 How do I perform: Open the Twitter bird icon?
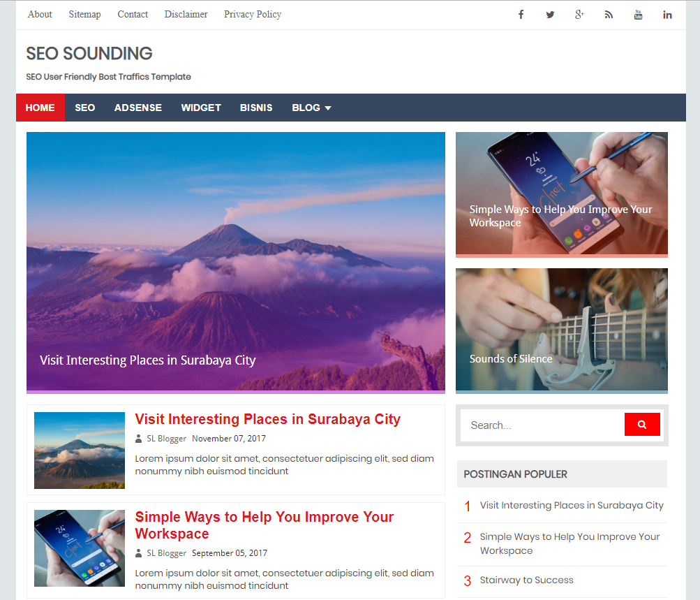point(550,15)
